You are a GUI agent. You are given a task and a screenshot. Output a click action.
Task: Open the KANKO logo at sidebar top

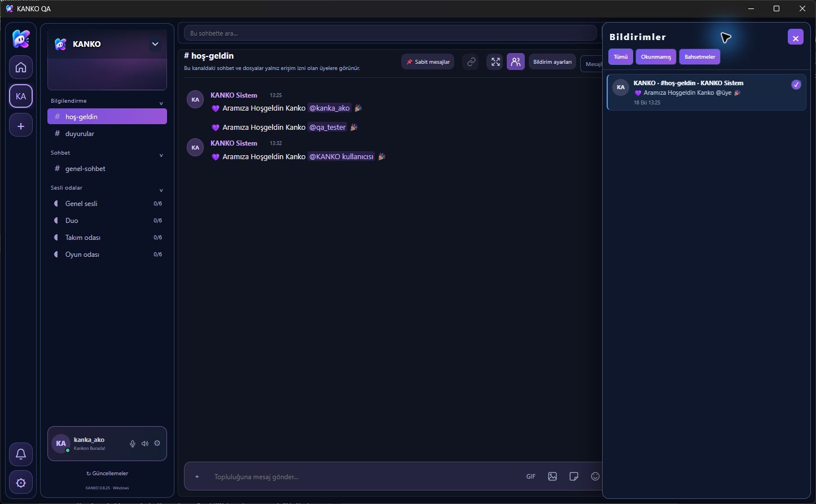[21, 38]
